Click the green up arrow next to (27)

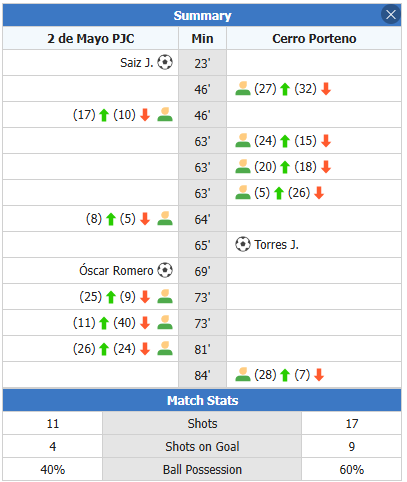pyautogui.click(x=285, y=89)
